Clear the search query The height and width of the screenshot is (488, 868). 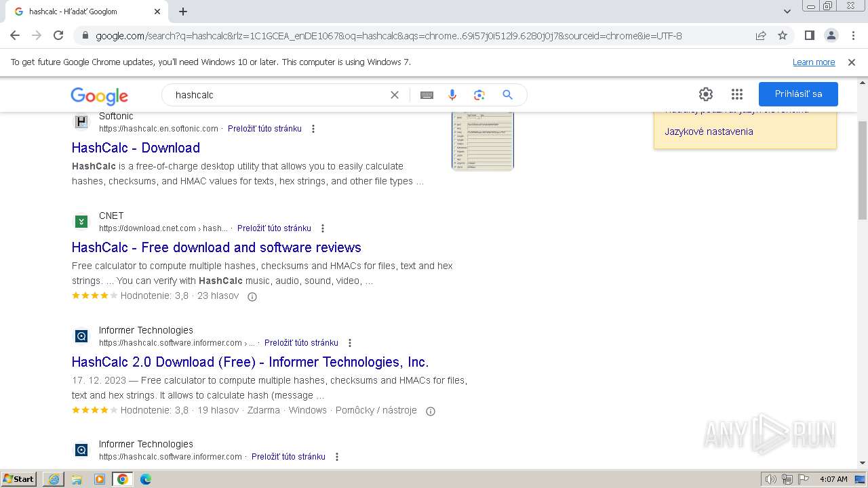point(395,95)
